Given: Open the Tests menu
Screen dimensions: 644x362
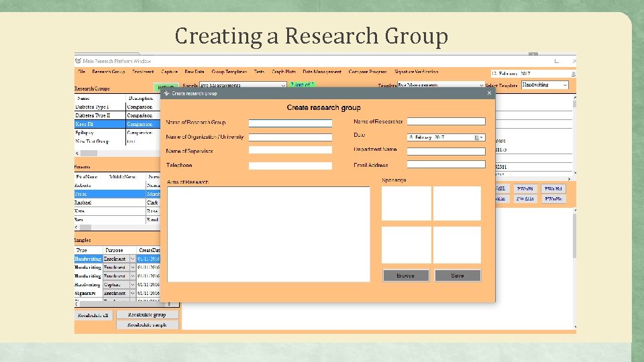Looking at the screenshot, I should pyautogui.click(x=259, y=72).
